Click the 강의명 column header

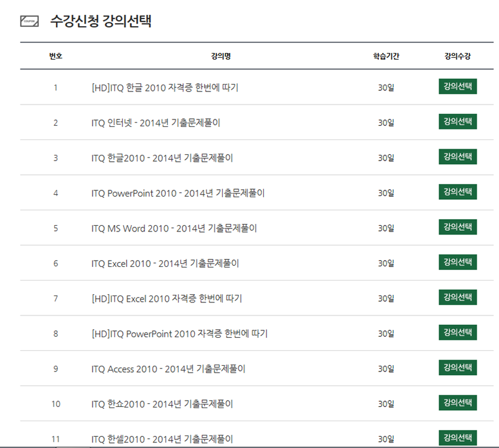click(x=221, y=57)
